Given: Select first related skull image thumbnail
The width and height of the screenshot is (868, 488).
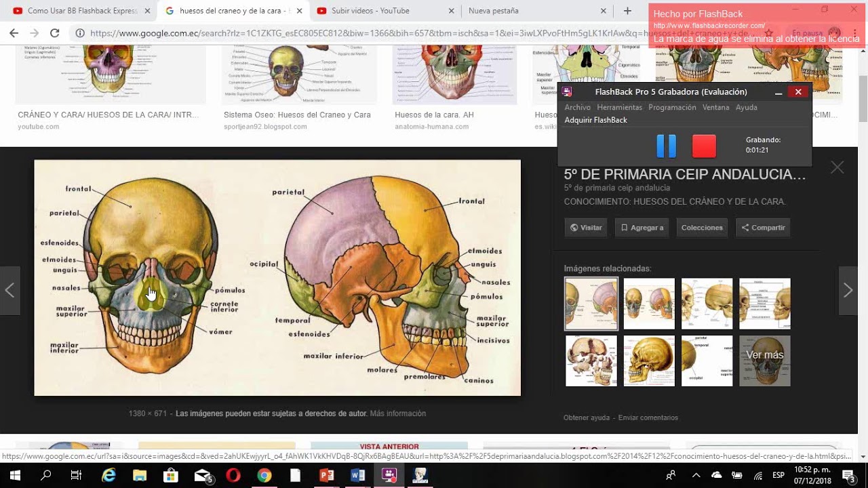Looking at the screenshot, I should point(591,304).
